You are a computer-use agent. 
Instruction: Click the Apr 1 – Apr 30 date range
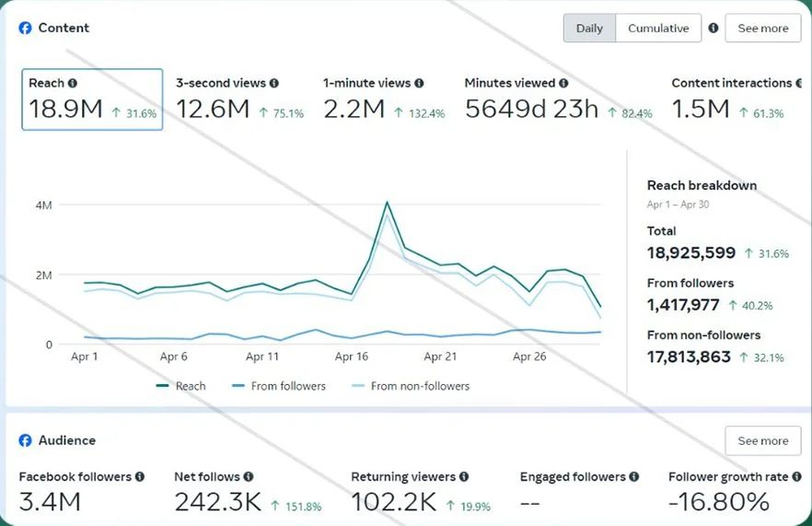(678, 205)
